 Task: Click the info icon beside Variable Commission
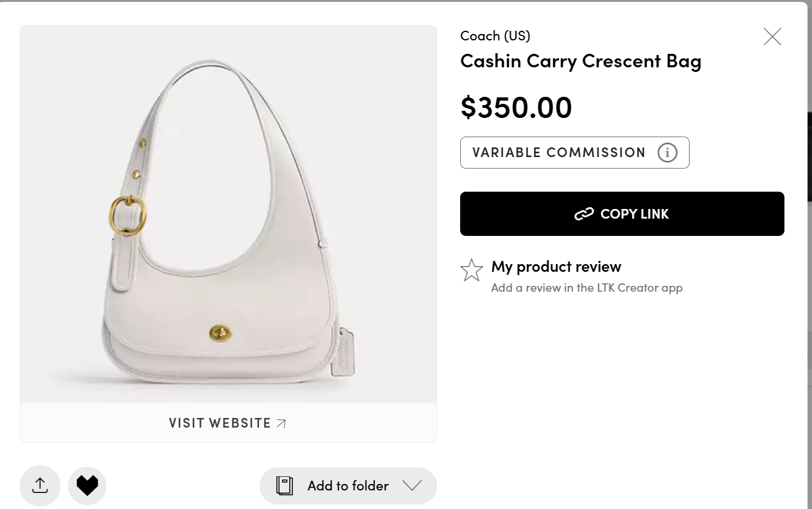(x=667, y=153)
